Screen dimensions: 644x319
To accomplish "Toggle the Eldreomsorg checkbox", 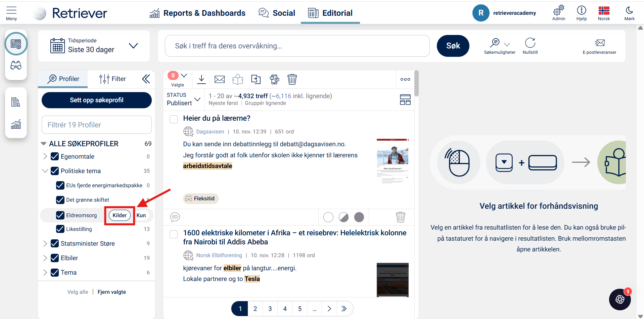I will click(x=60, y=215).
